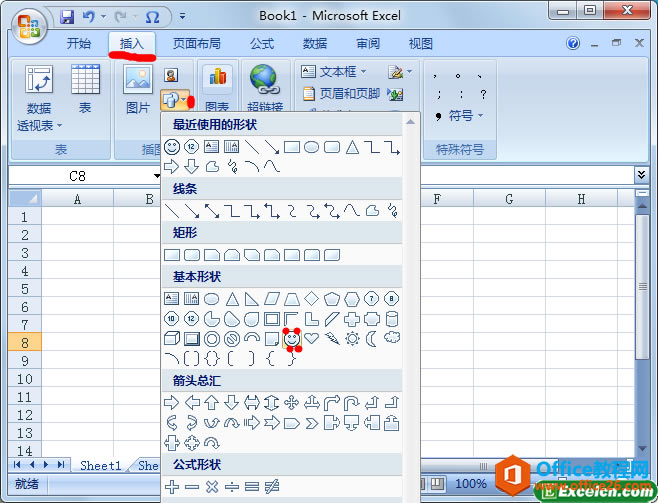This screenshot has height=503, width=658.
Task: Open Excel Help question mark
Action: (573, 43)
